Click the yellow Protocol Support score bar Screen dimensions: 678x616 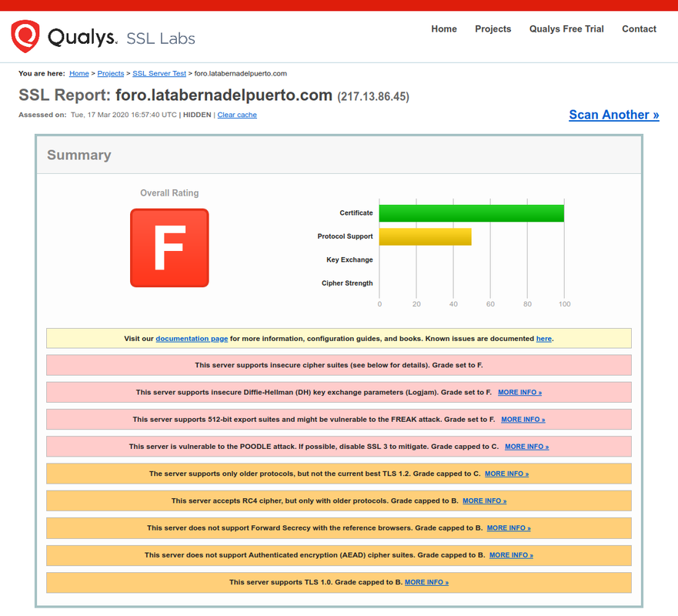click(x=426, y=236)
